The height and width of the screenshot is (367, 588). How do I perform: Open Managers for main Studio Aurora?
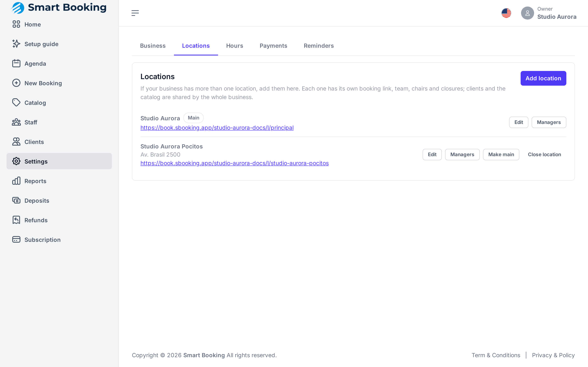[549, 122]
